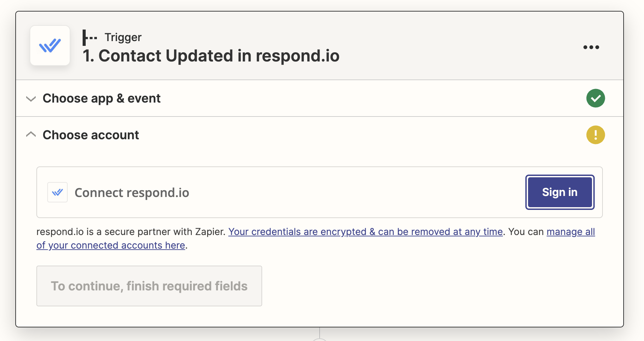Click the Connect respond.io label
This screenshot has height=341, width=644.
(132, 193)
